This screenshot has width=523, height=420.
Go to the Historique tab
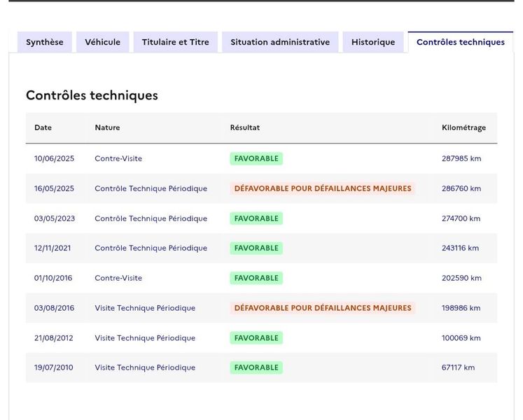tap(373, 42)
